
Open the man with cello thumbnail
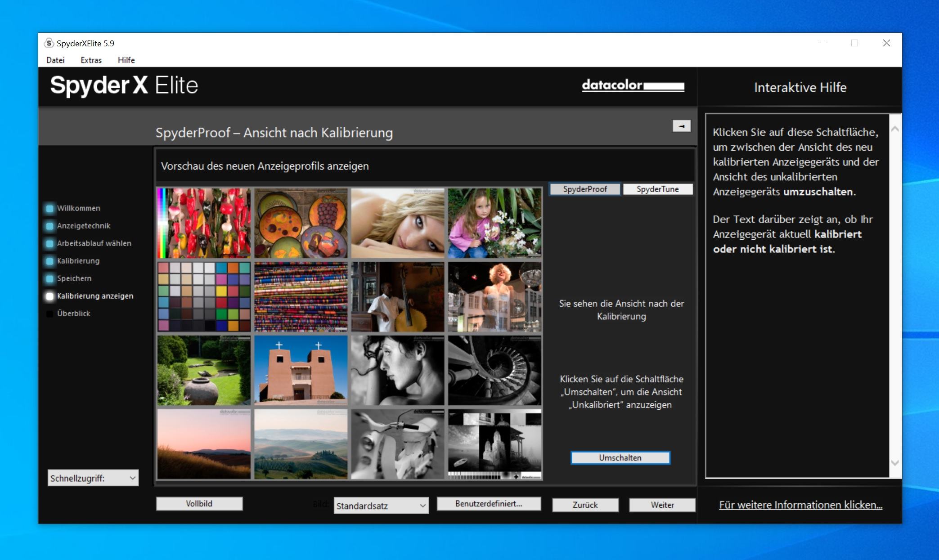[398, 296]
